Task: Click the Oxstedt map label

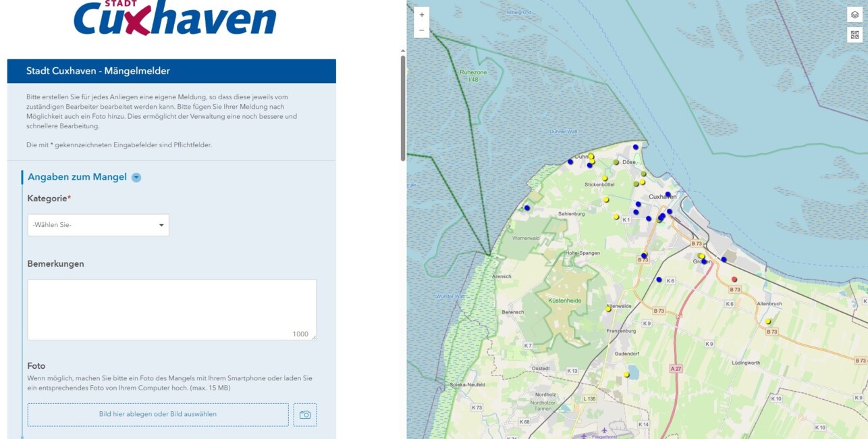Action: point(541,368)
